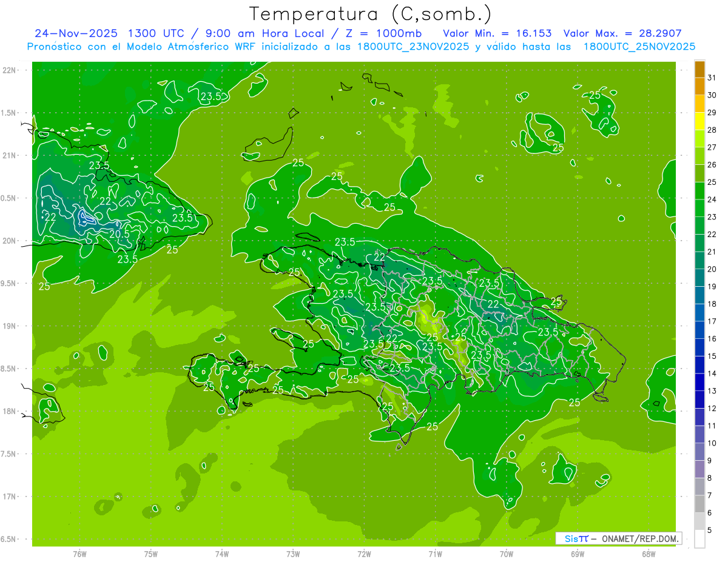This screenshot has width=728, height=562.
Task: Click the legend value 24
Action: [712, 199]
